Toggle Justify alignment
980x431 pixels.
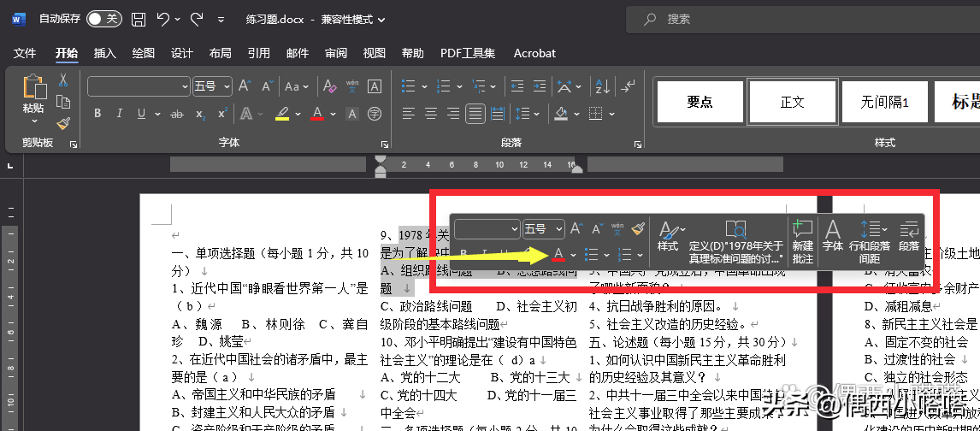coord(475,114)
